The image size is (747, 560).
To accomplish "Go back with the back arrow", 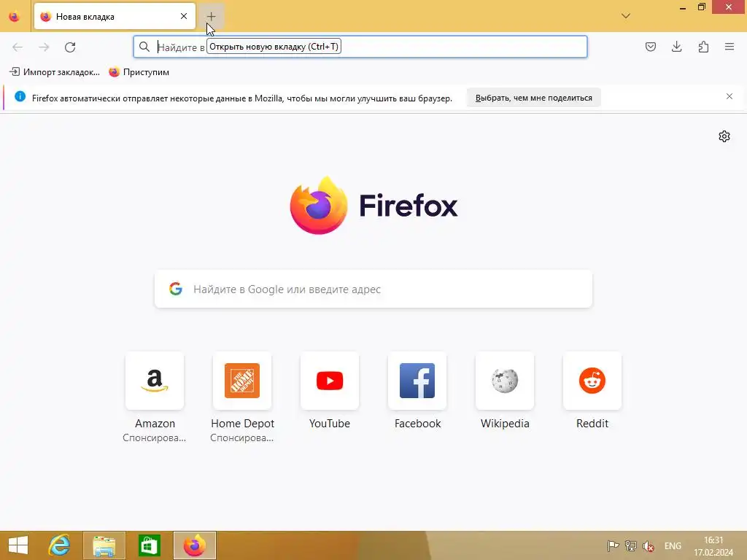I will [x=18, y=47].
